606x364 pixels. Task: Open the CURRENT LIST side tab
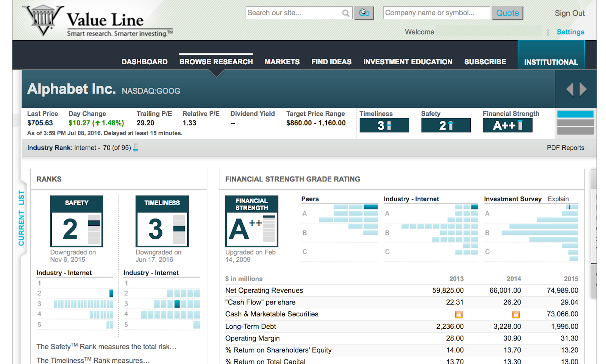[21, 218]
